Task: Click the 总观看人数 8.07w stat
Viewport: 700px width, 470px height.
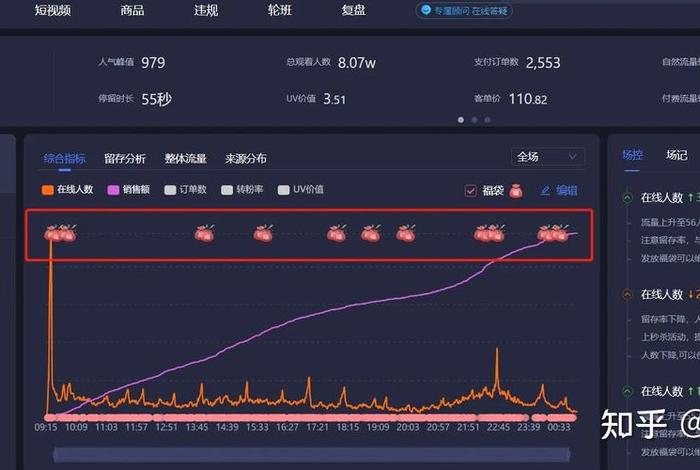Action: [331, 62]
